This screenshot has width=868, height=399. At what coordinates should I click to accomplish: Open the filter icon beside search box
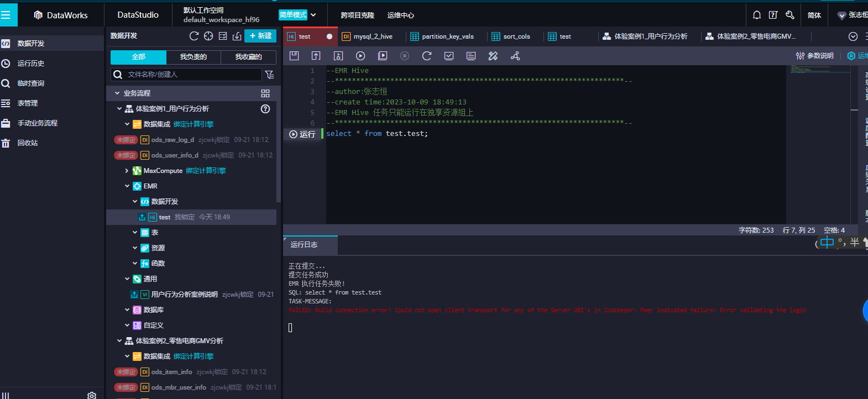click(269, 75)
